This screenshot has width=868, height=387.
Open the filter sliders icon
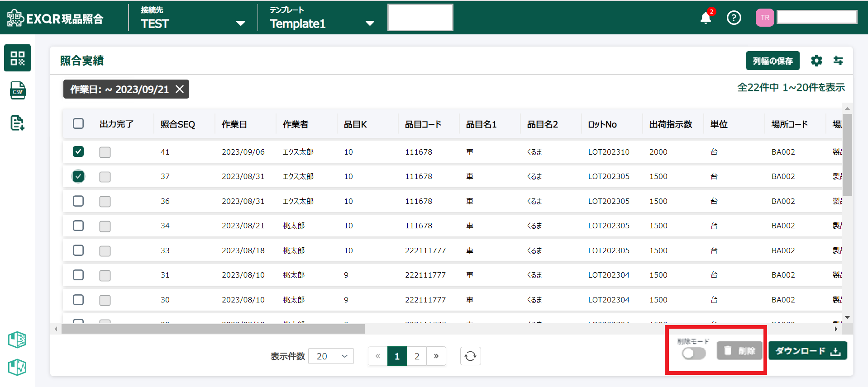(838, 61)
